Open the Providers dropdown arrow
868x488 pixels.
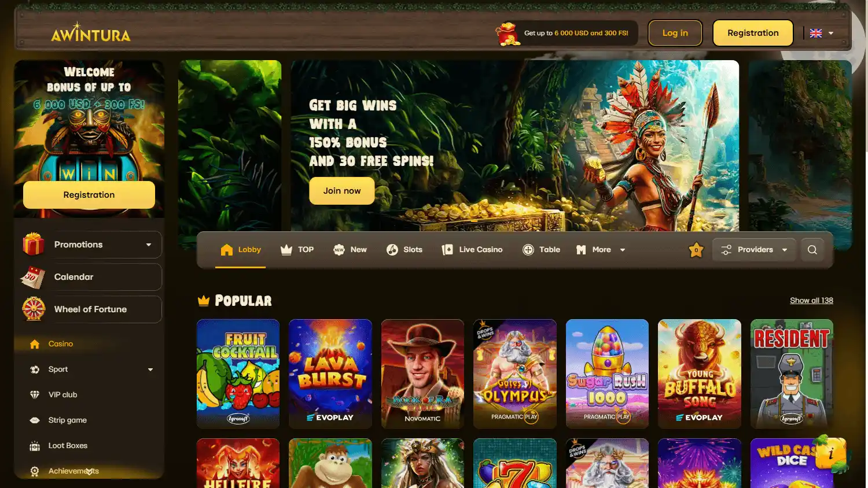pos(785,250)
